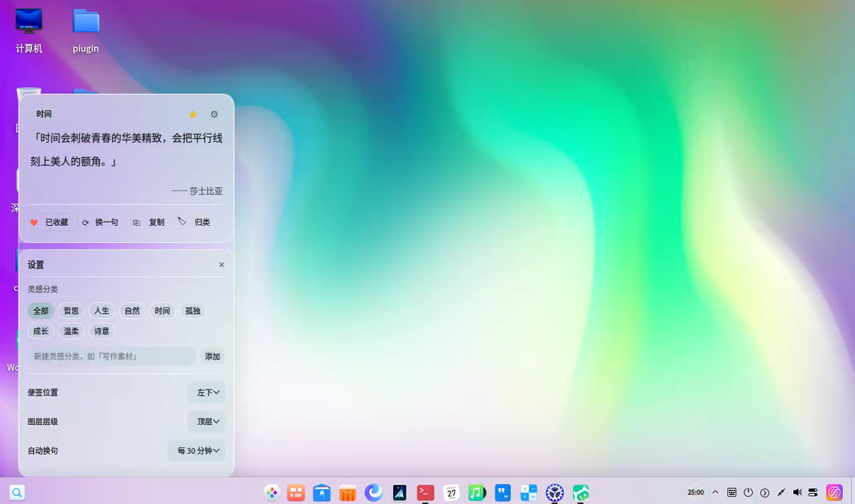This screenshot has width=855, height=504.
Task: Select the 自然 category chip
Action: click(x=132, y=311)
